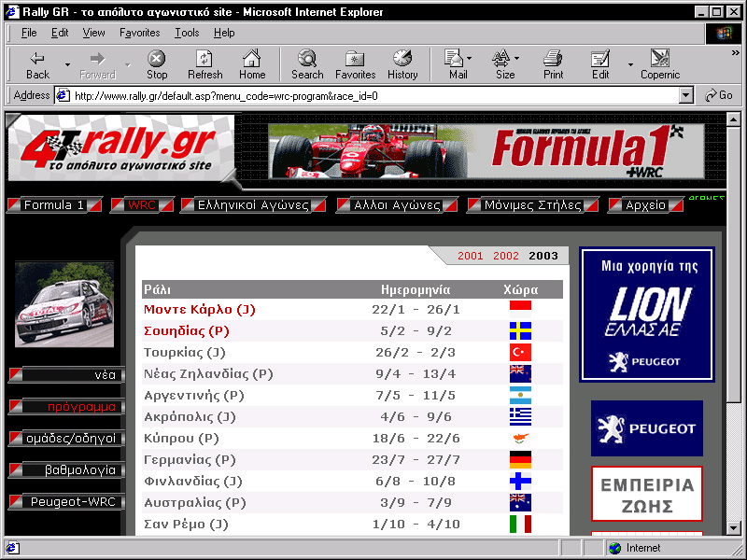Click the Italy flag in Σαν Ρέμο row
This screenshot has width=747, height=560.
[x=520, y=524]
